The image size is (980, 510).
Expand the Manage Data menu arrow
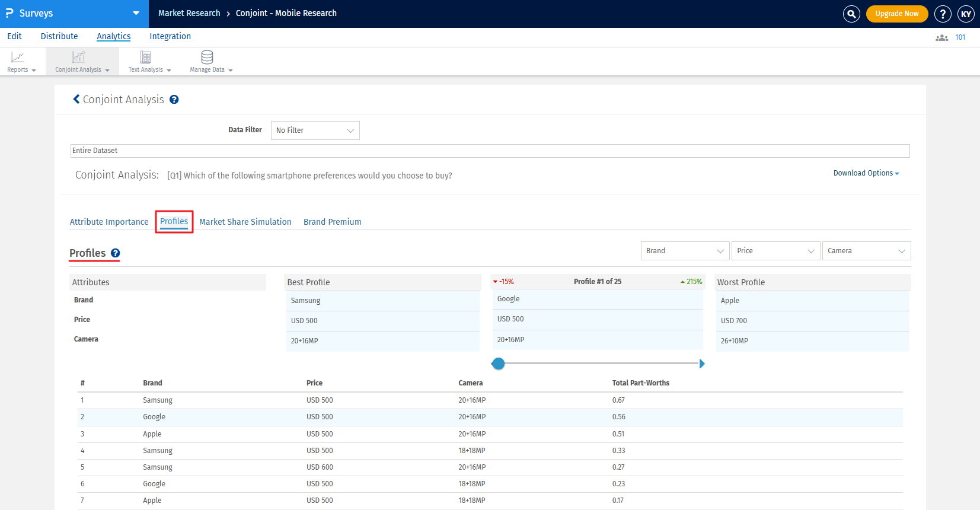pyautogui.click(x=231, y=71)
